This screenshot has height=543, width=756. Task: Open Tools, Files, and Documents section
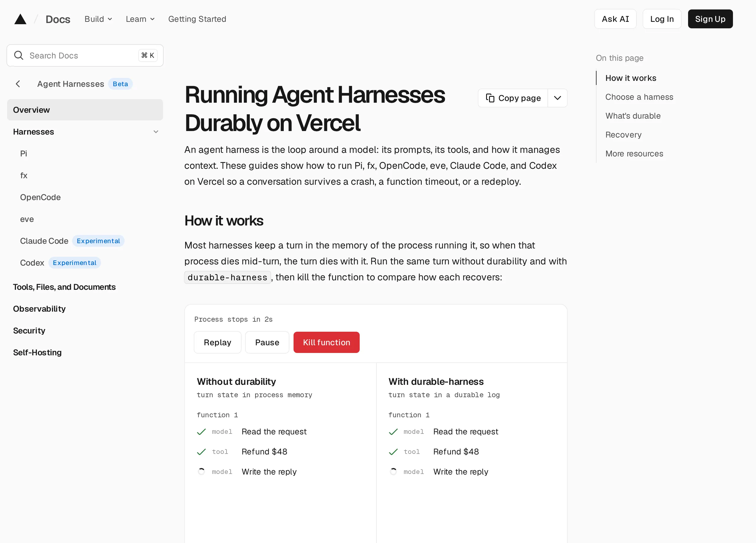[x=64, y=287]
